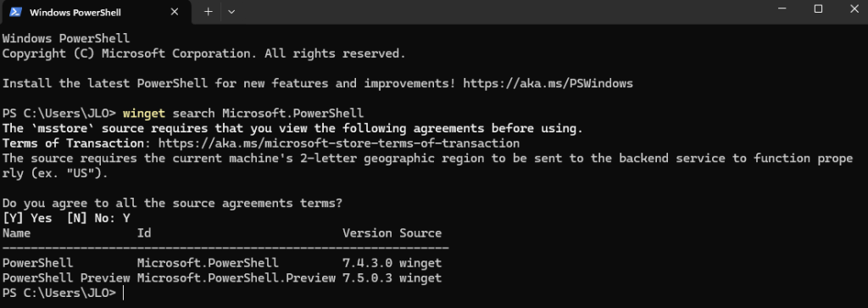Screen dimensions: 868x308
Task: Expand the new tab profiles dropdown chevron
Action: 231,12
